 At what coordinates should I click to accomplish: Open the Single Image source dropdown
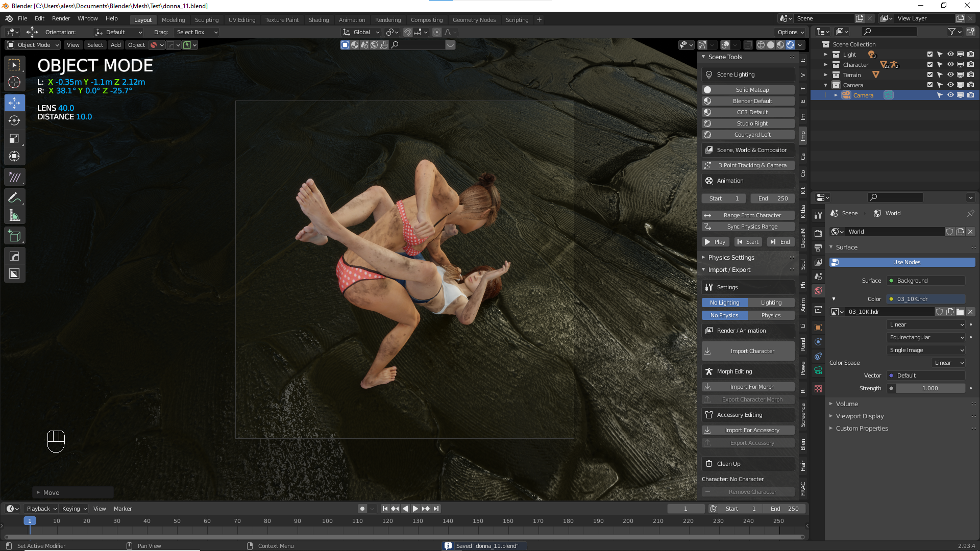pos(926,350)
